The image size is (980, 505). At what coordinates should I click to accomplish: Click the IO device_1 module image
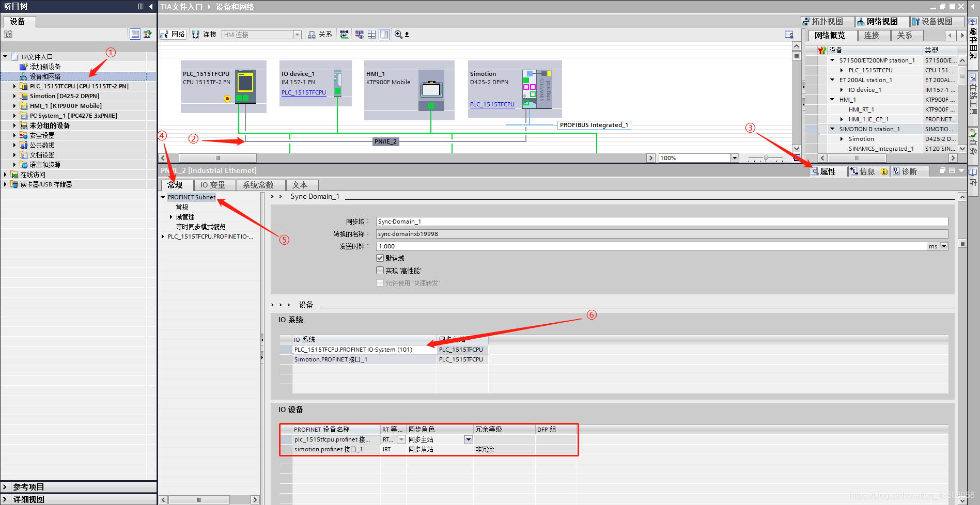(x=337, y=83)
